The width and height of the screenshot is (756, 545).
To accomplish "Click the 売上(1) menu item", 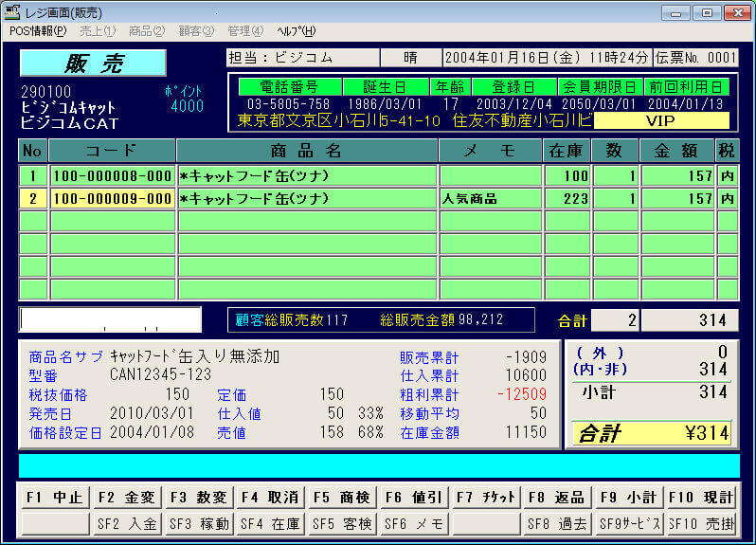I will pos(98,30).
